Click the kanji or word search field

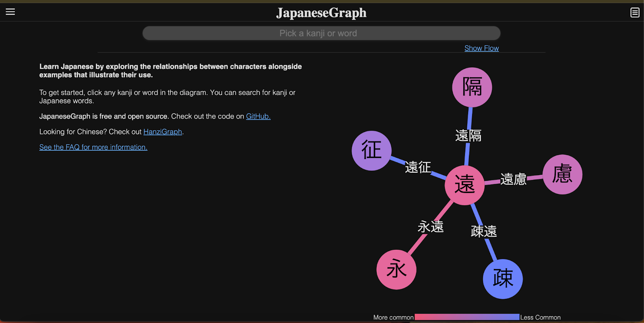[321, 33]
